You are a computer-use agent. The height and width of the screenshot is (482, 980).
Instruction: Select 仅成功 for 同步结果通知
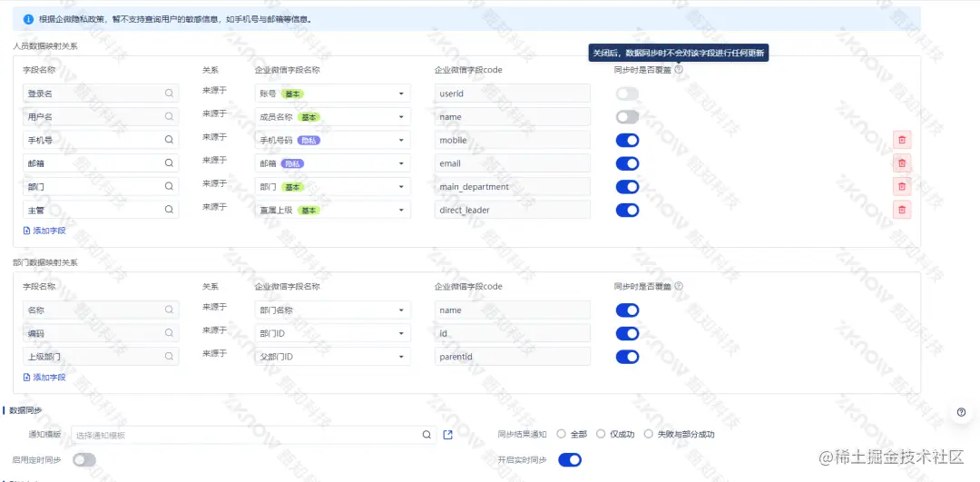click(x=601, y=434)
